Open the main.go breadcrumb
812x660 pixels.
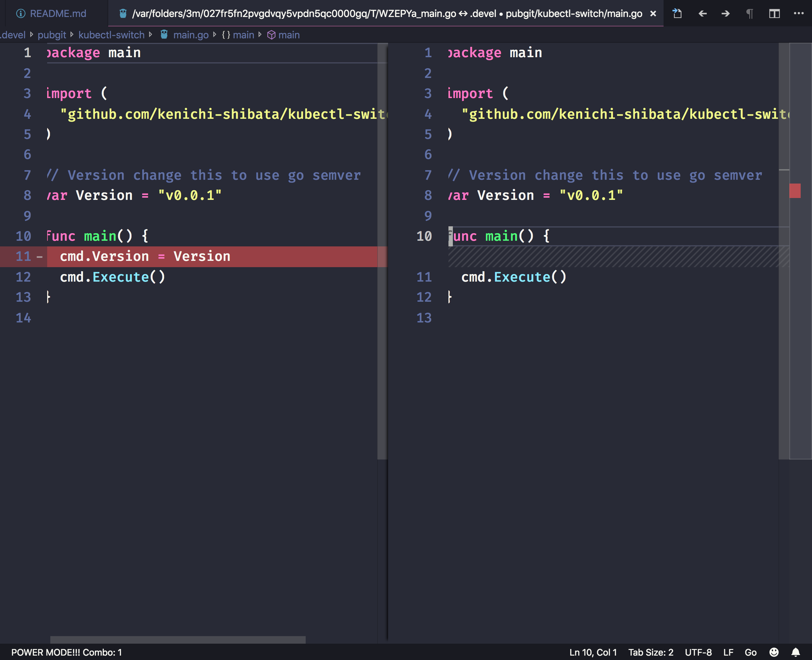pyautogui.click(x=191, y=35)
